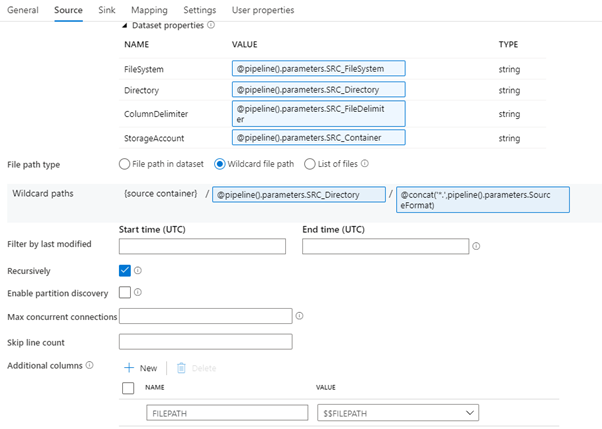Select List of files option

(310, 164)
